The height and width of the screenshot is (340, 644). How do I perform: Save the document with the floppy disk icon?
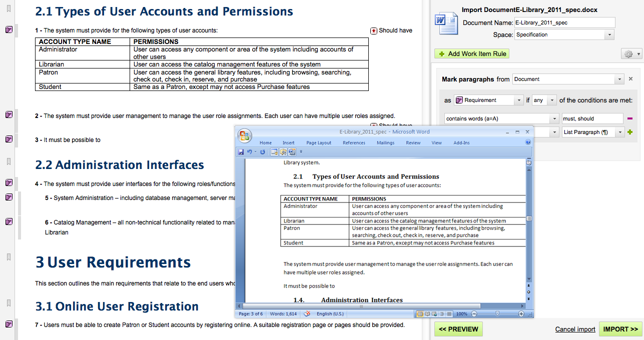coord(241,152)
